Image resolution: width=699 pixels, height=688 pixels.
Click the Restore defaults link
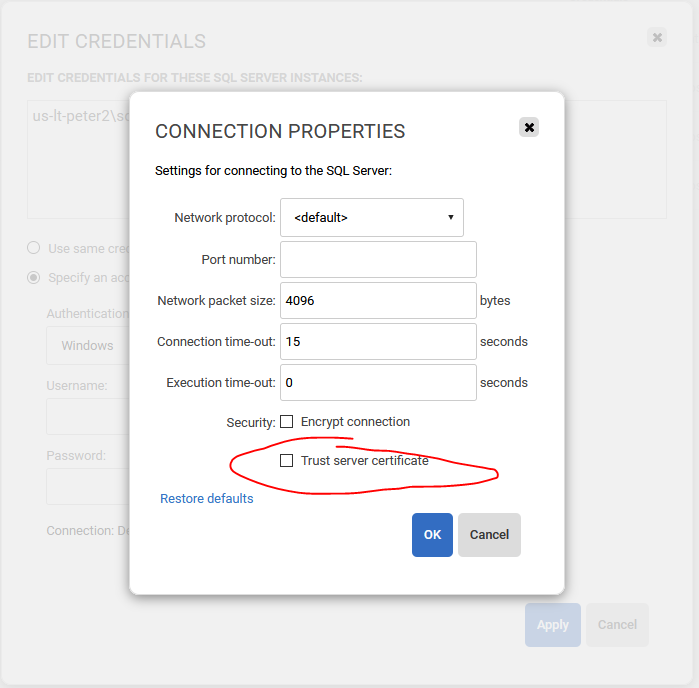click(x=206, y=498)
